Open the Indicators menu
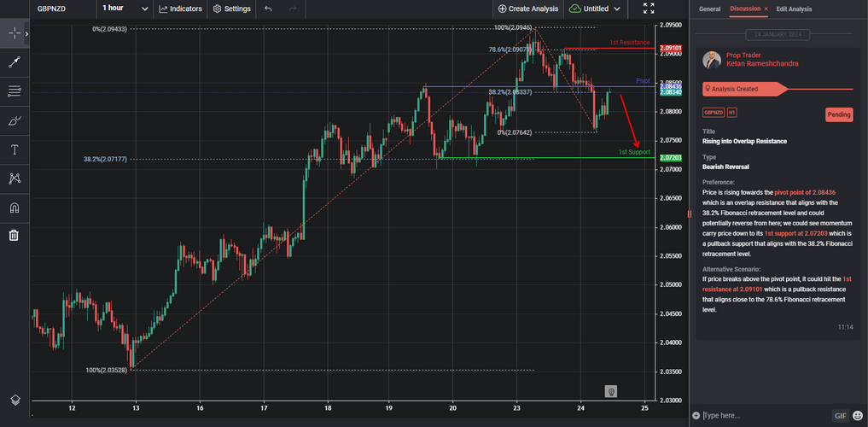The height and width of the screenshot is (427, 868). coord(180,9)
